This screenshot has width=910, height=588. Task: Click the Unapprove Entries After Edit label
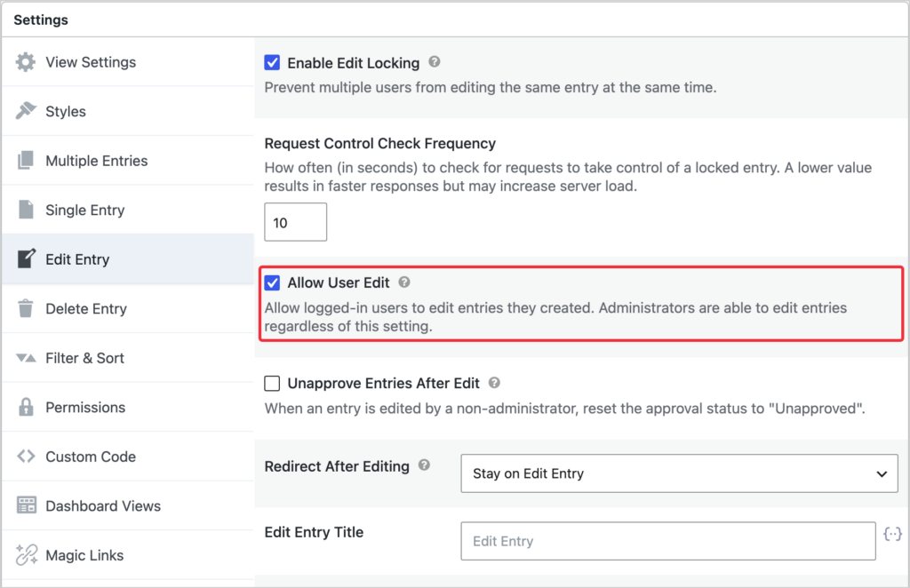coord(384,384)
